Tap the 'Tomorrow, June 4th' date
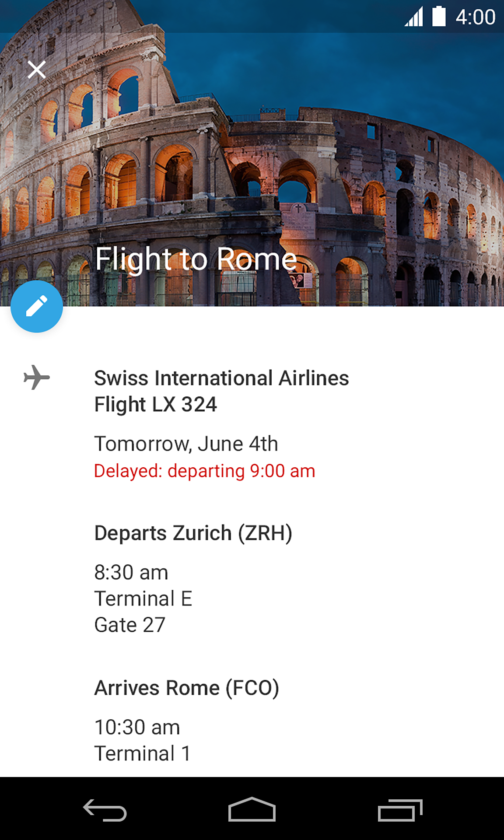 pyautogui.click(x=186, y=444)
